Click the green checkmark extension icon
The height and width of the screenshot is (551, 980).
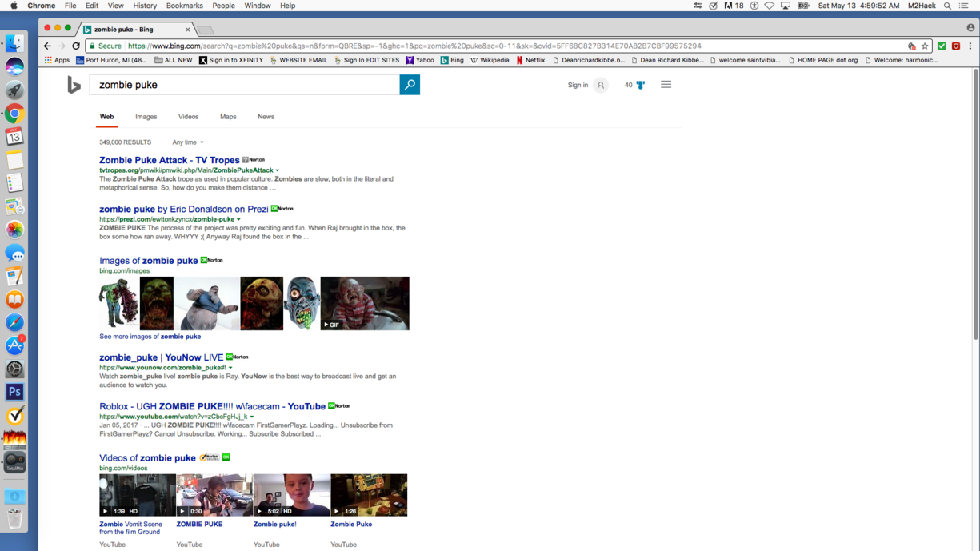(x=942, y=46)
